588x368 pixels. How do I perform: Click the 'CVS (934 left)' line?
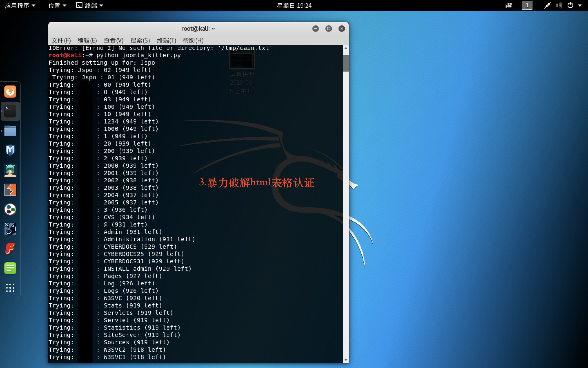point(101,217)
